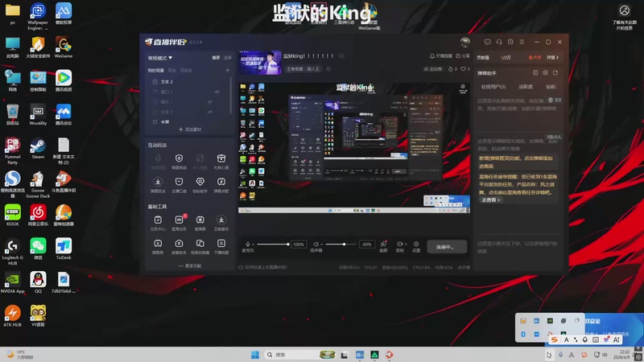Click the 开播提醒 bell icon
This screenshot has width=644, height=362.
440,56
